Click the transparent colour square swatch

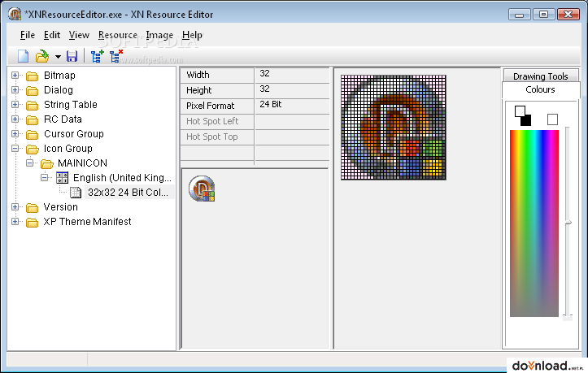552,119
